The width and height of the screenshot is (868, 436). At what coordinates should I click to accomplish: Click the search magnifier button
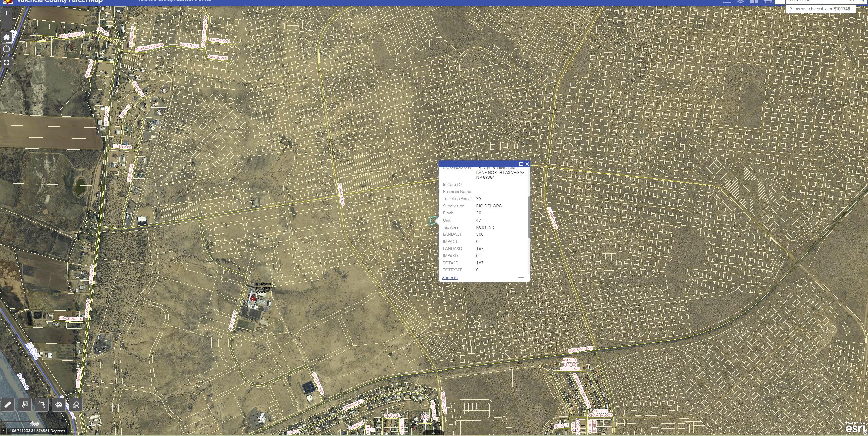(862, 1)
